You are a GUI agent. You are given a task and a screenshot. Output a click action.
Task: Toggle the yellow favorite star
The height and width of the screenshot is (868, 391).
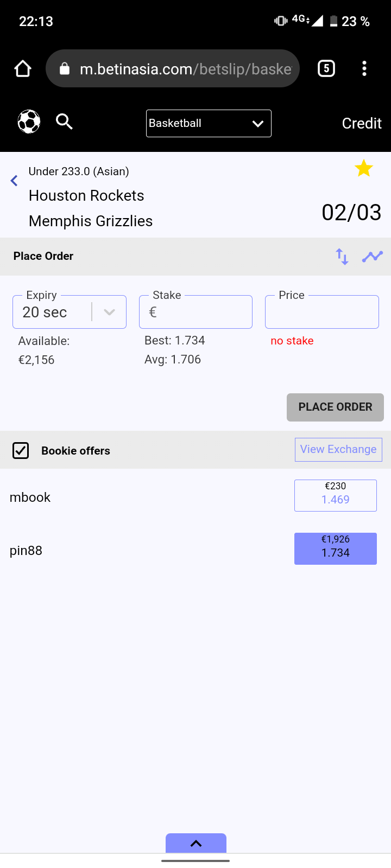(x=363, y=169)
